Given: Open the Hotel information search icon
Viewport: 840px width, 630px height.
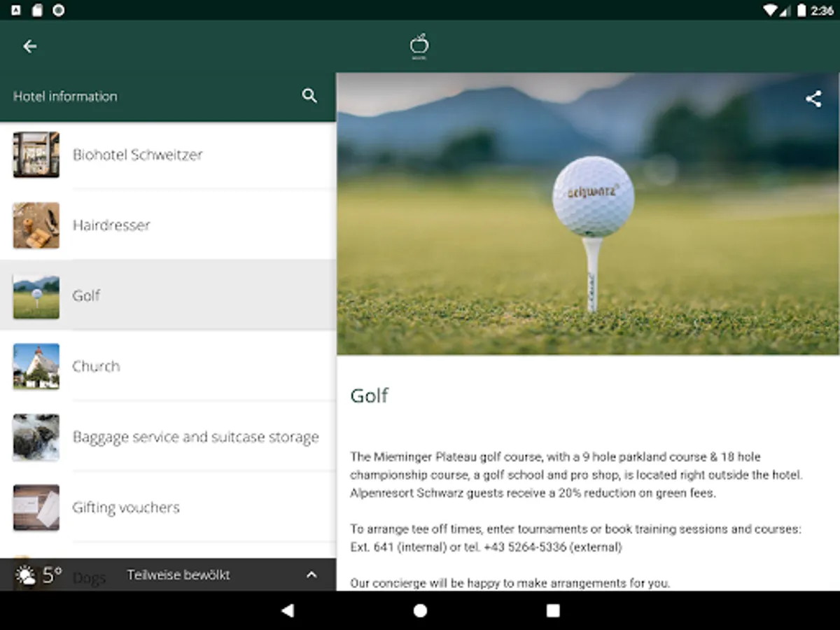Looking at the screenshot, I should click(309, 96).
